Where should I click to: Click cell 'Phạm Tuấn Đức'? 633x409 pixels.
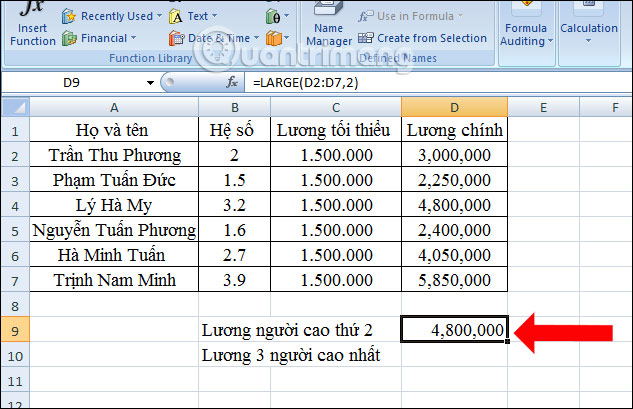coord(114,180)
